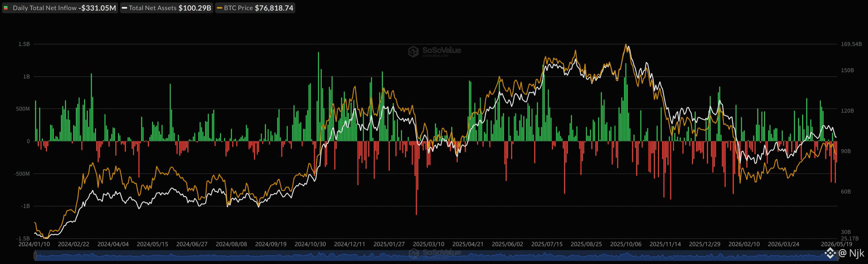Click the $76,818.74 BTC price value

coord(274,8)
